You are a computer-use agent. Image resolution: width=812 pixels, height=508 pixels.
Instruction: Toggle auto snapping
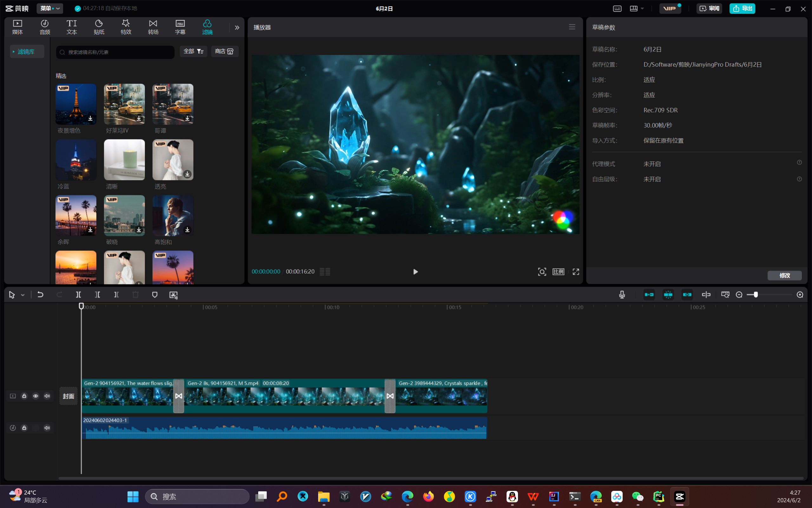668,295
